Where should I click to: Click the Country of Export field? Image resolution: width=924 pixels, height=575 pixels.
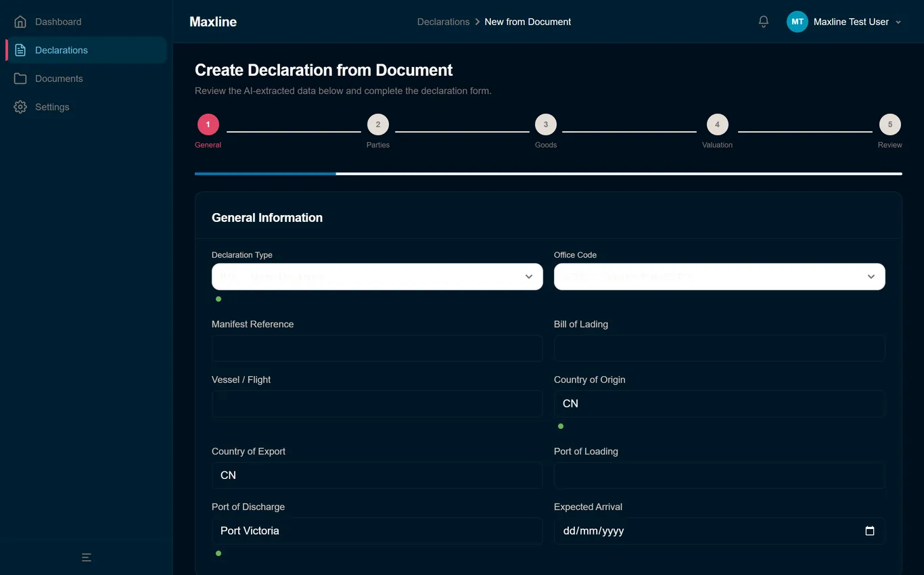pyautogui.click(x=377, y=476)
